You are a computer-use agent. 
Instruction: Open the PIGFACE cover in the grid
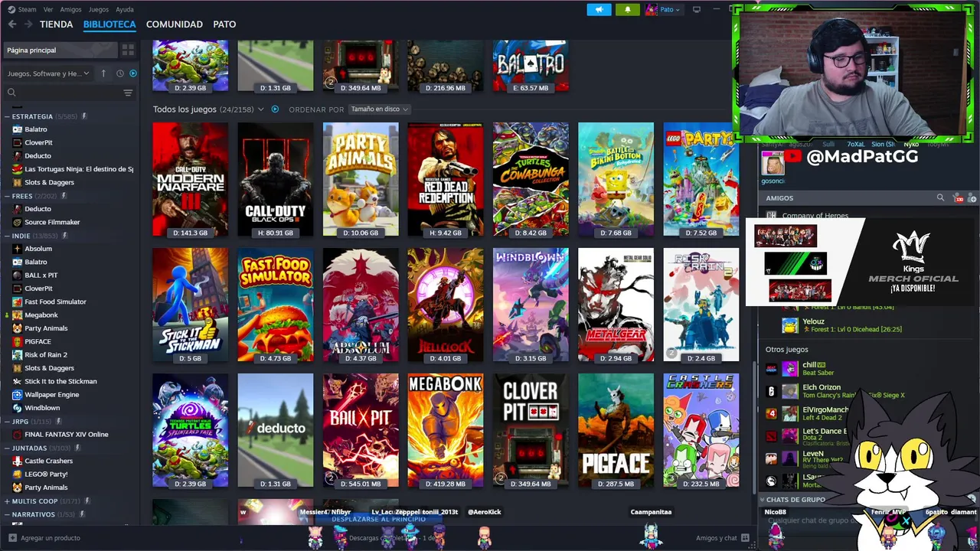[616, 430]
